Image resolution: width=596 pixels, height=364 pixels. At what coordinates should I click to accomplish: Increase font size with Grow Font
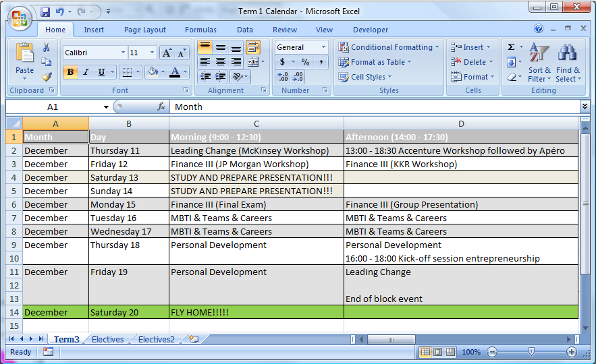[x=167, y=53]
